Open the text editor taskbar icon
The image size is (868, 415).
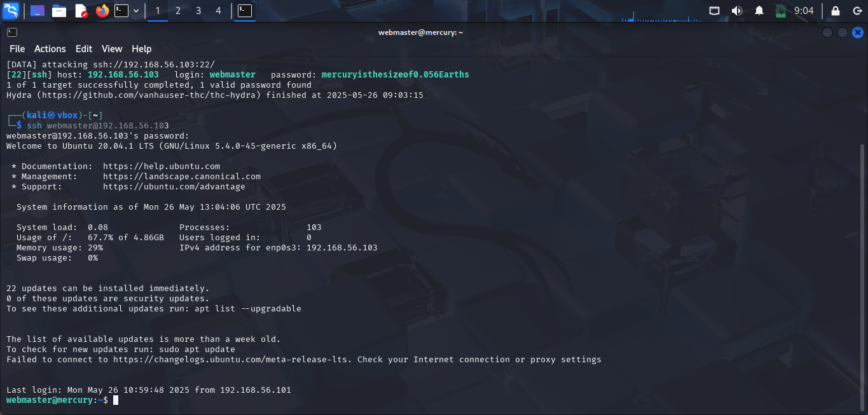(81, 10)
